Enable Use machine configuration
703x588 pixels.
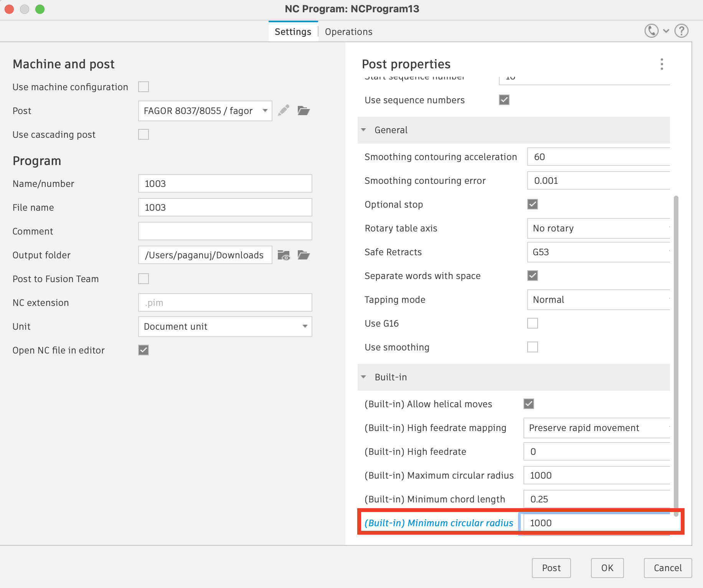[x=143, y=87]
